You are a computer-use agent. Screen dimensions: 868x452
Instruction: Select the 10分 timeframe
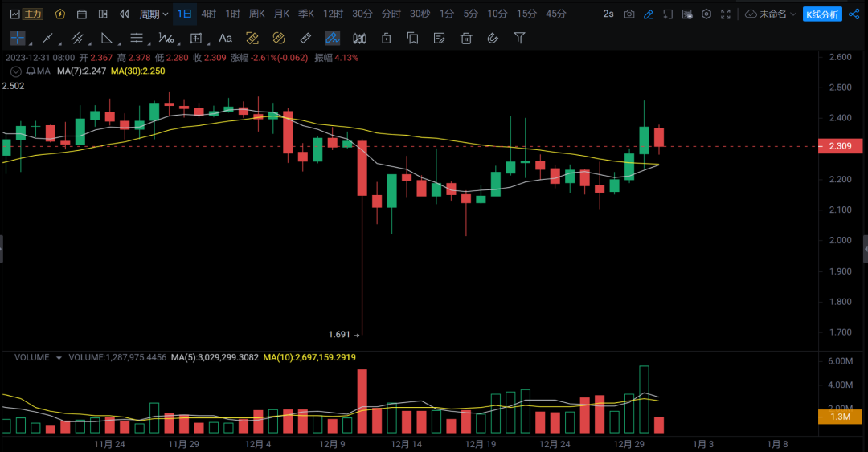click(497, 14)
